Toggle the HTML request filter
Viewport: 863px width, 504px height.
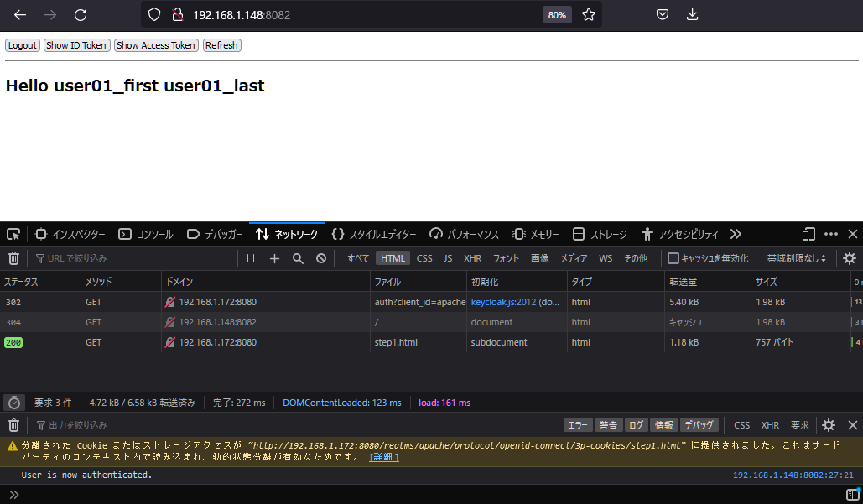click(393, 258)
